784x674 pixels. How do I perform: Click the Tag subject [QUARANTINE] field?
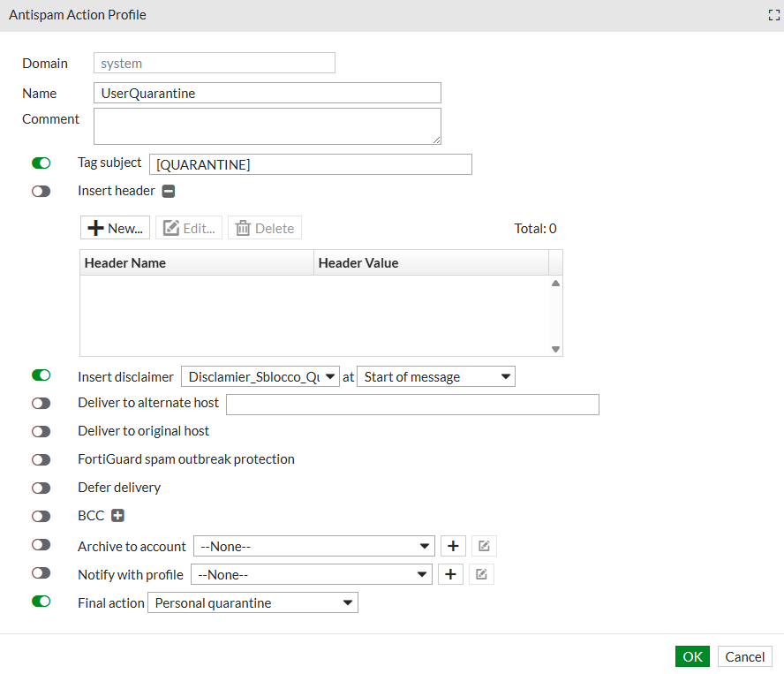point(311,164)
